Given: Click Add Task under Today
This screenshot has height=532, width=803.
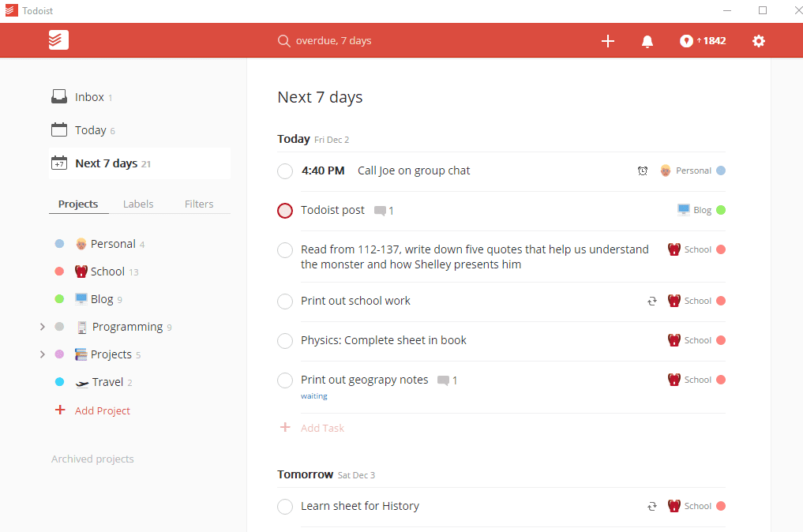Looking at the screenshot, I should 322,428.
